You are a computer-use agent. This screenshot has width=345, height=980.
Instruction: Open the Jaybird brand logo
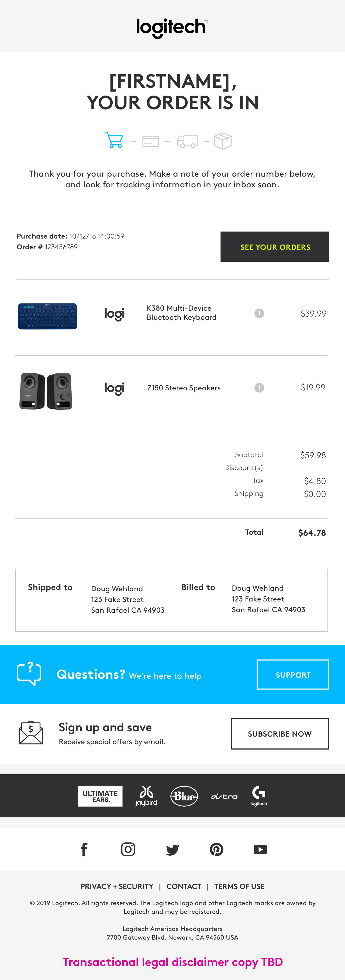coord(146,796)
